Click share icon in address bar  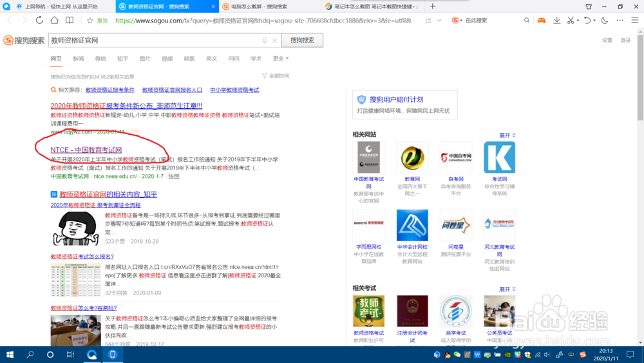[x=428, y=20]
